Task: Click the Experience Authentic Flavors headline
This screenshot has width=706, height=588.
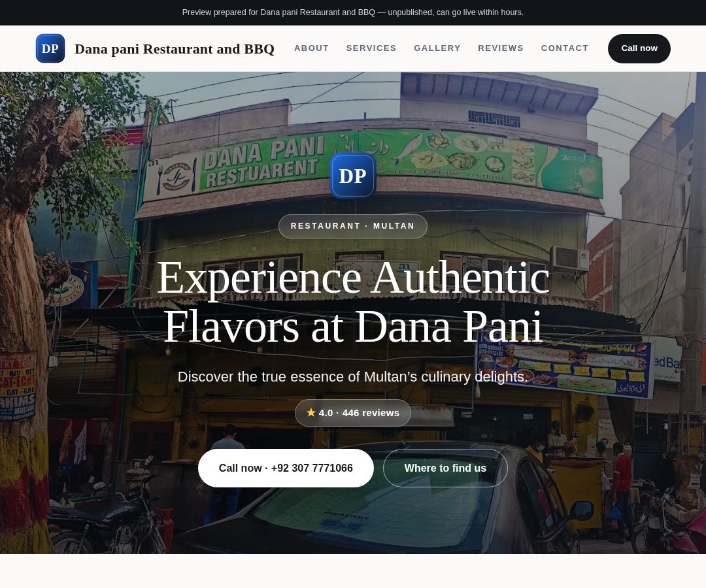Action: [352, 302]
